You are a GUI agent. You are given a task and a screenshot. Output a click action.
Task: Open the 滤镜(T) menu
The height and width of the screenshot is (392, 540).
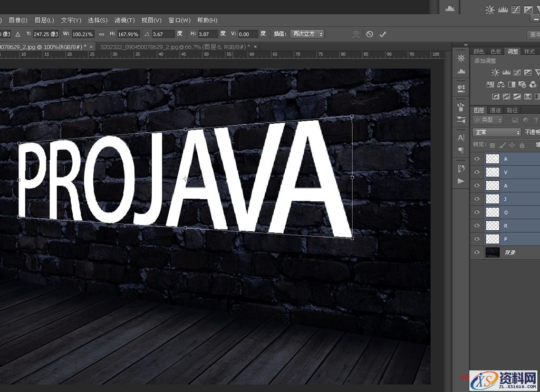coord(124,20)
